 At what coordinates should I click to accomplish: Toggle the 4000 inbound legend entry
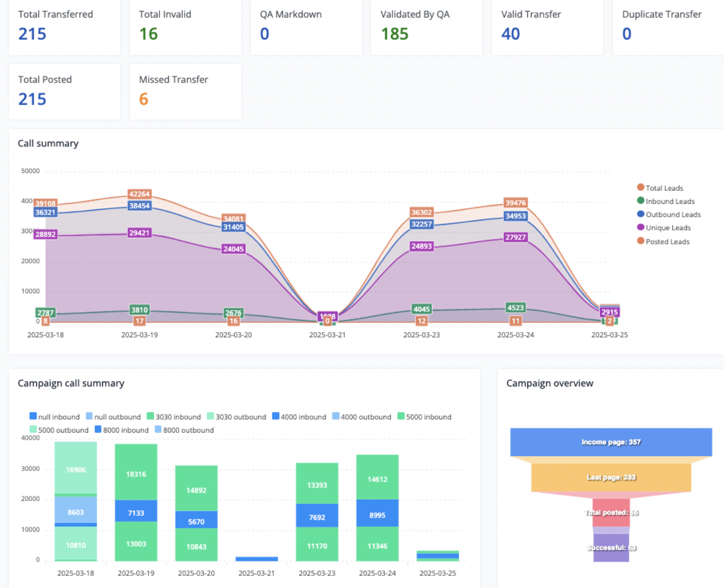tap(299, 417)
